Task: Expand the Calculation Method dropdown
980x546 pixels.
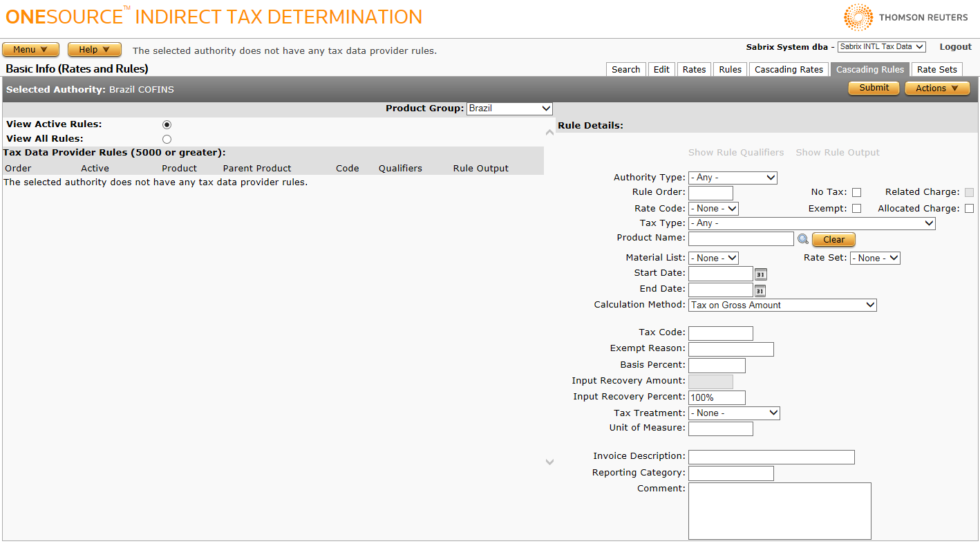Action: click(x=782, y=305)
